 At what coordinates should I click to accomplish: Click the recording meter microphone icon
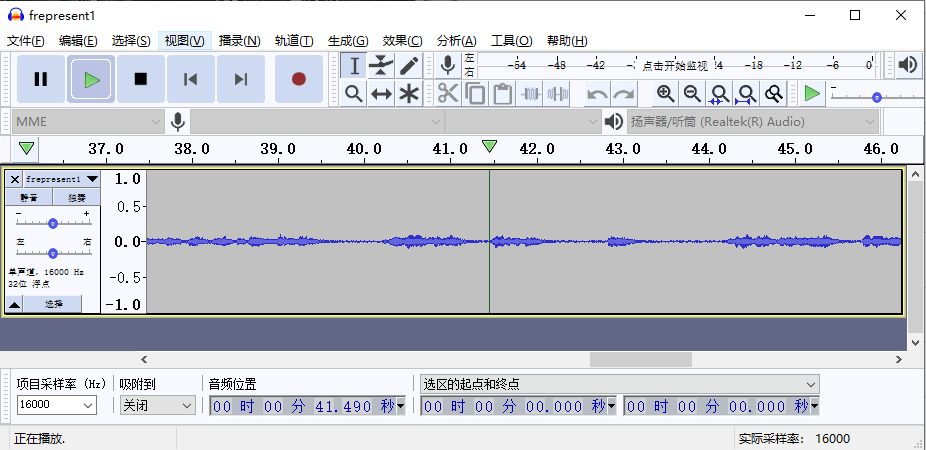[x=448, y=65]
